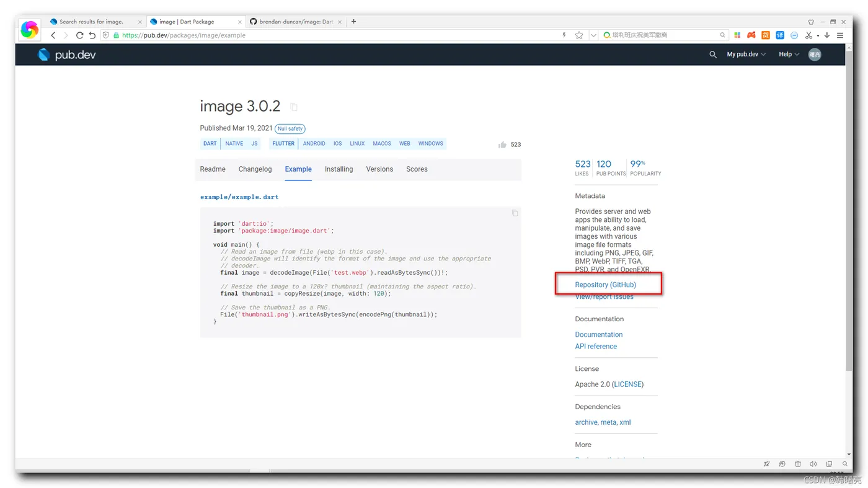This screenshot has height=488, width=868.
Task: Click the pub.dev logo in the header
Action: 66,55
